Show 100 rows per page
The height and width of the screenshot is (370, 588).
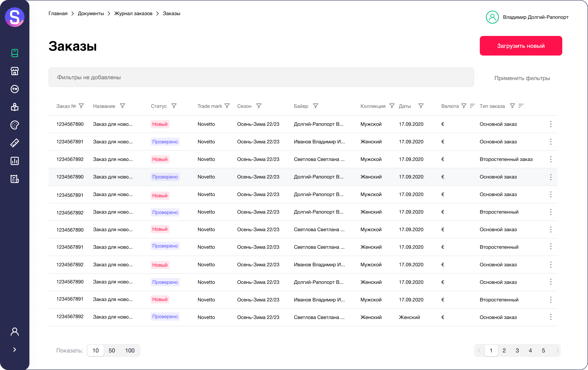coord(130,350)
